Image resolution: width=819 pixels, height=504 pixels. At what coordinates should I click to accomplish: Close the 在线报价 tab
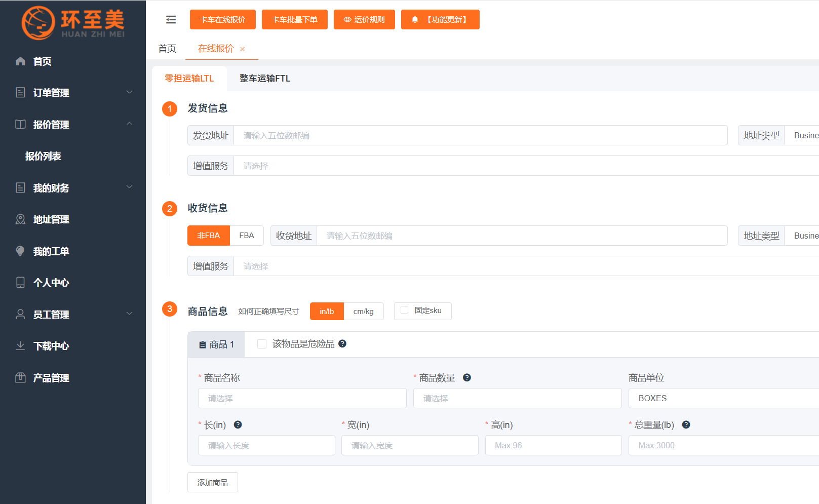[243, 49]
